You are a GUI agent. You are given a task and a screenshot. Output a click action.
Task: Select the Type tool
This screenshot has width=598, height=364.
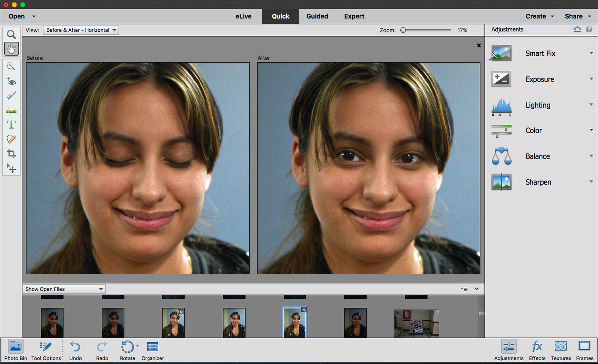coord(11,124)
